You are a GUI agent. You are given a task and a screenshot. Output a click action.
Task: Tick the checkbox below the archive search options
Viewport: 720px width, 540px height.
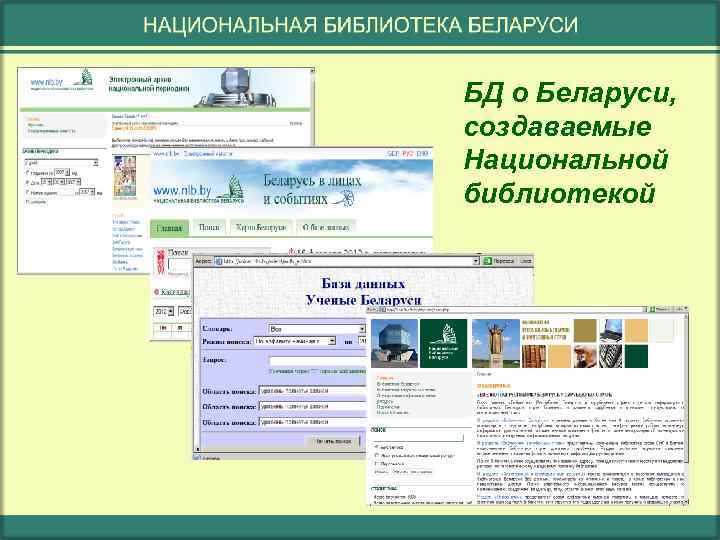28,202
